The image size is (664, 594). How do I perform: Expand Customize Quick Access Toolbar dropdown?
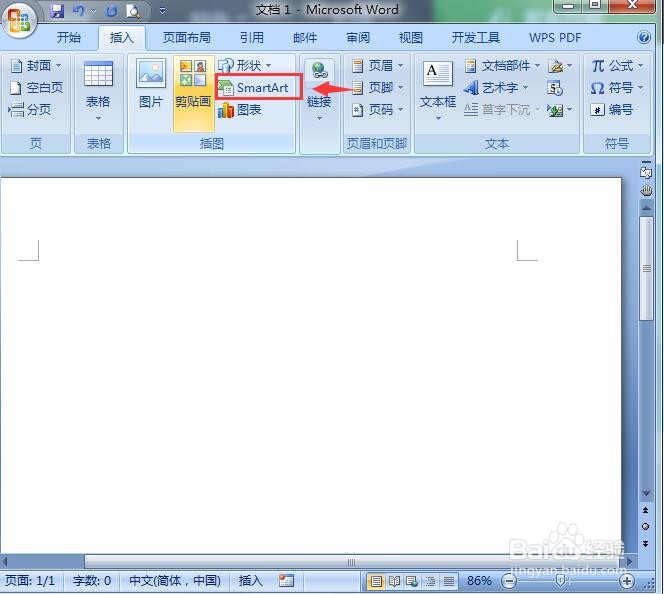163,11
